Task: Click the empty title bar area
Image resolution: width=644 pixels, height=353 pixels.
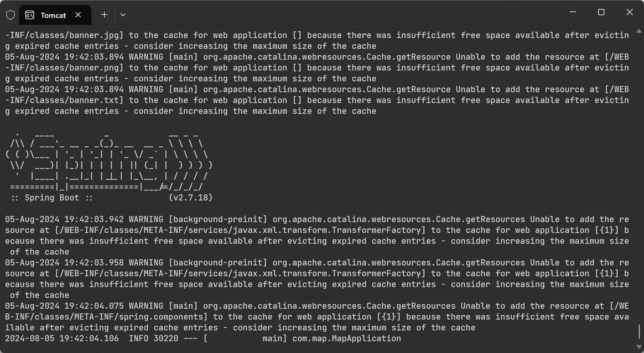Action: pyautogui.click(x=341, y=12)
